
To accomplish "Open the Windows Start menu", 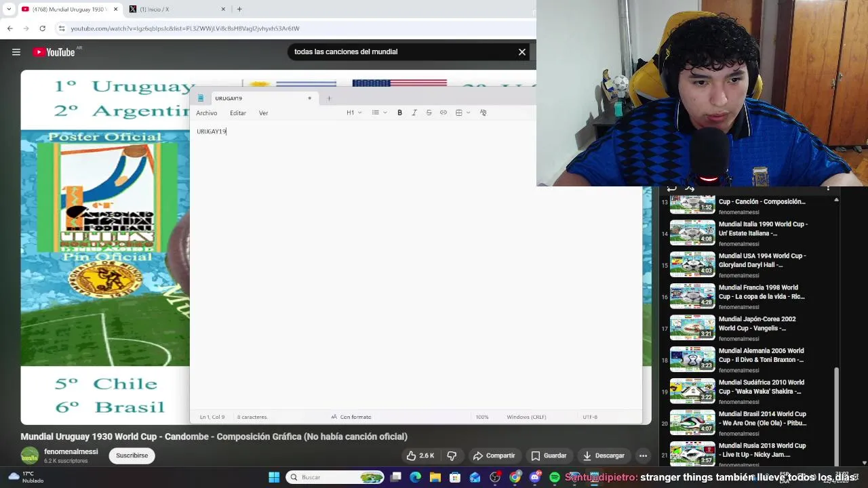I will coord(274,477).
